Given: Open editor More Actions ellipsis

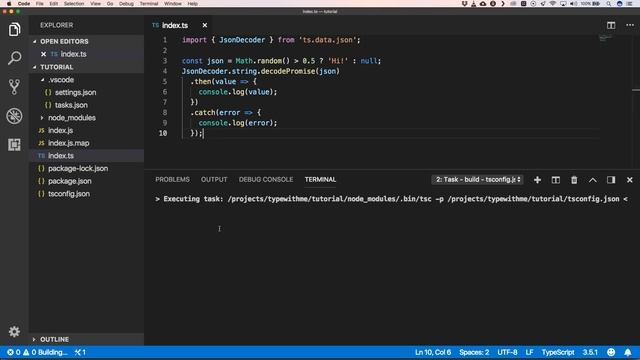Looking at the screenshot, I should pos(630,25).
